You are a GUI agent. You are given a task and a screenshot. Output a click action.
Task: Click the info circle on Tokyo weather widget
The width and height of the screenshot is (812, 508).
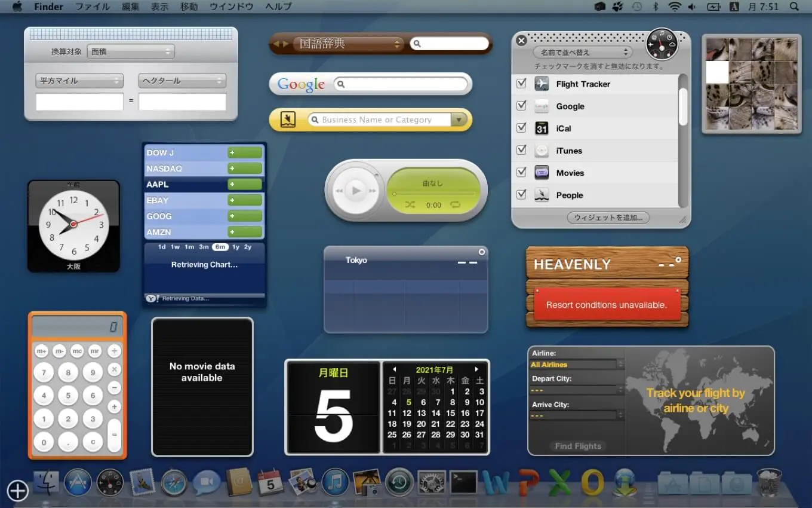click(482, 252)
